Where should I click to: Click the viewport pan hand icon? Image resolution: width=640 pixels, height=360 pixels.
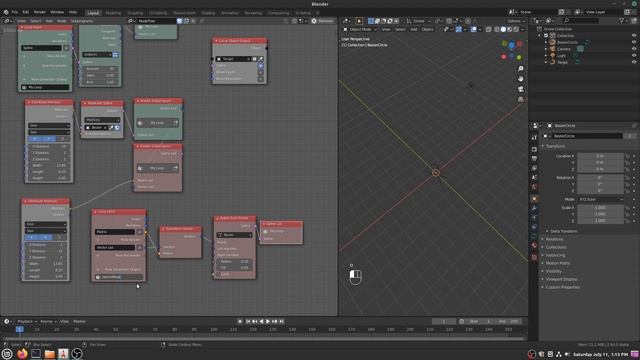pos(520,79)
